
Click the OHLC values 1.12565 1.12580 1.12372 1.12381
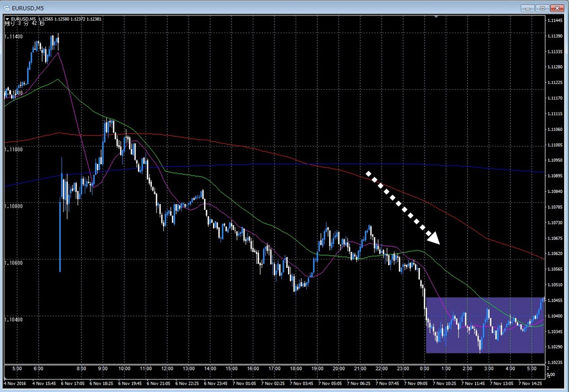(x=70, y=19)
